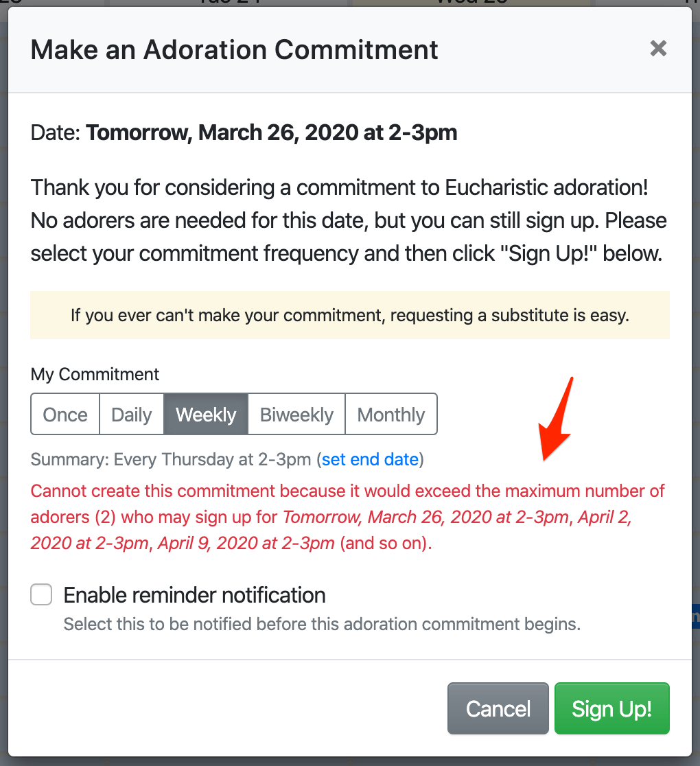This screenshot has width=700, height=766.
Task: Cancel the commitment sign up
Action: pos(498,708)
